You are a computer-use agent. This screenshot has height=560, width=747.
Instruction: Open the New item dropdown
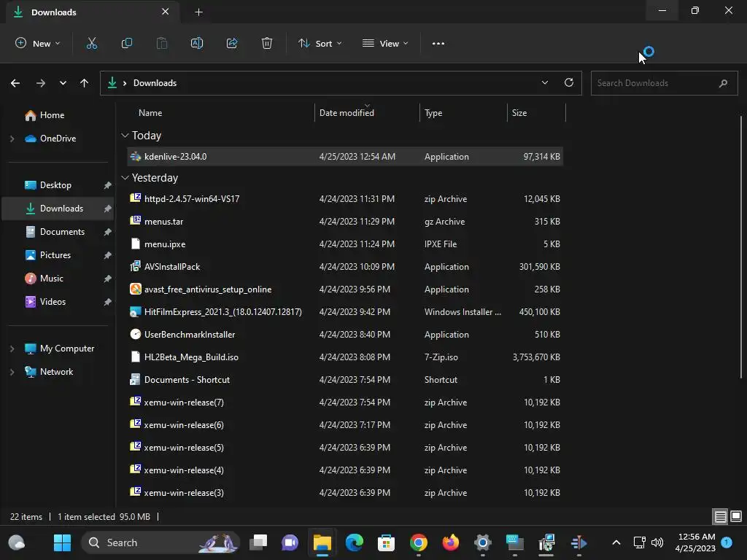click(38, 43)
